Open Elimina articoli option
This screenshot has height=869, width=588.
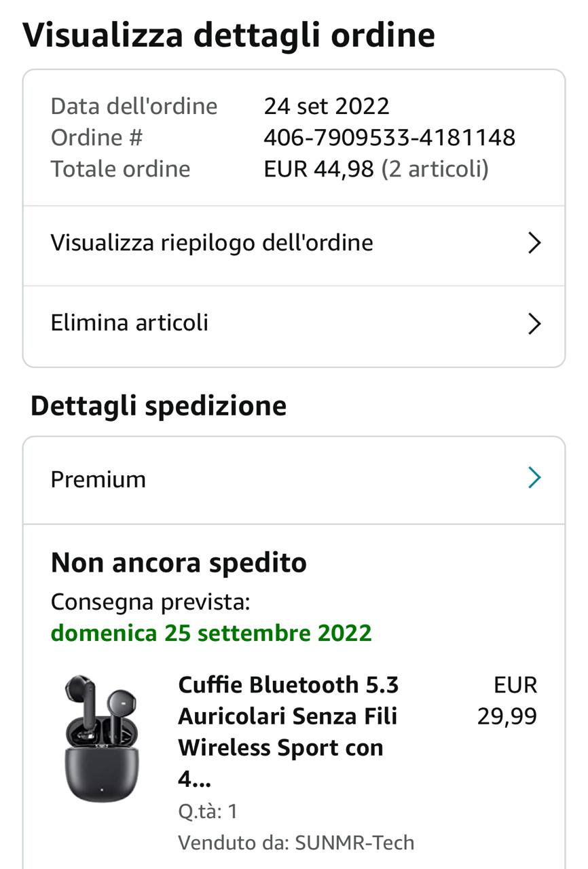pos(130,322)
